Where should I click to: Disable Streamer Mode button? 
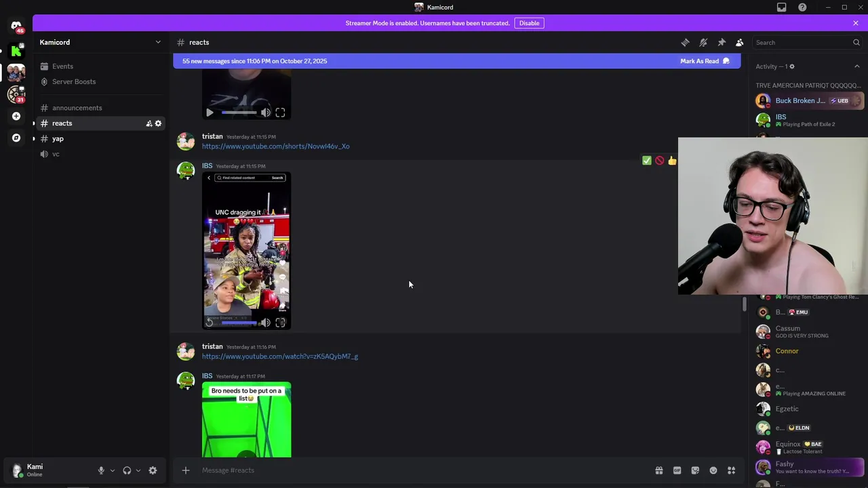(529, 23)
